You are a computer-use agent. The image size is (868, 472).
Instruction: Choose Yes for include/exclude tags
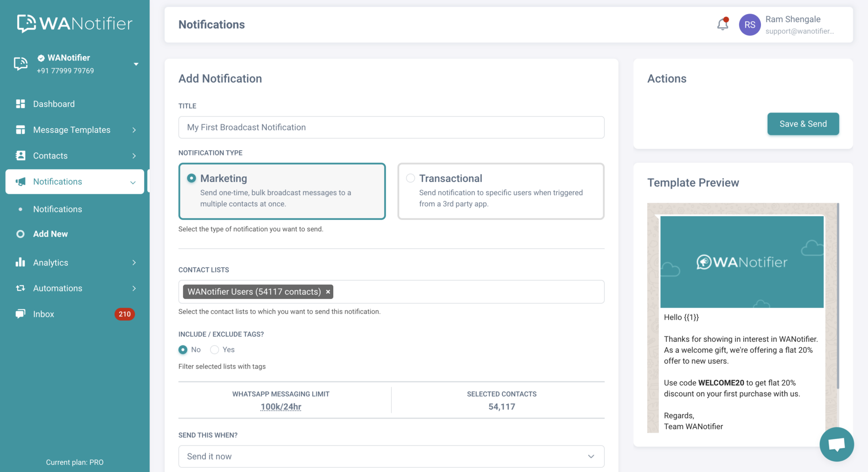click(x=215, y=350)
